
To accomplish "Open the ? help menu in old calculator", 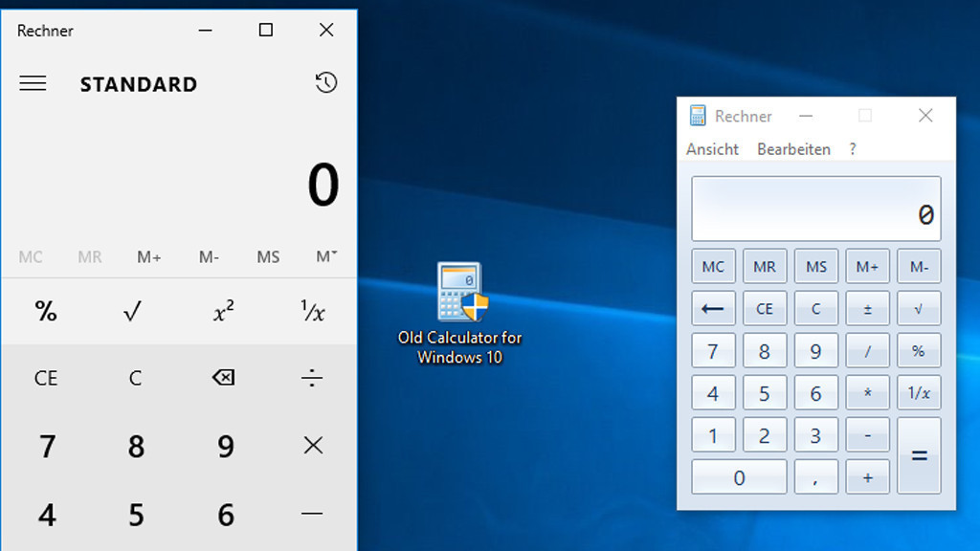I will pos(853,149).
